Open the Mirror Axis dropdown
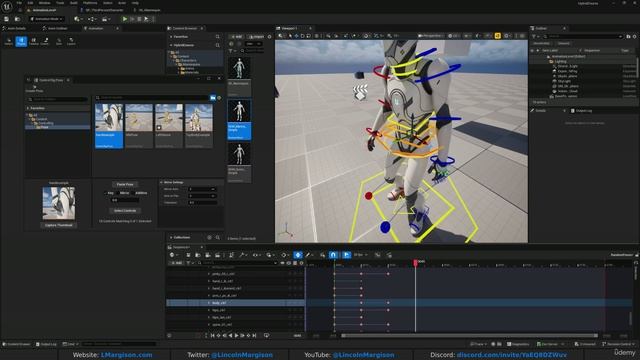 (202, 189)
